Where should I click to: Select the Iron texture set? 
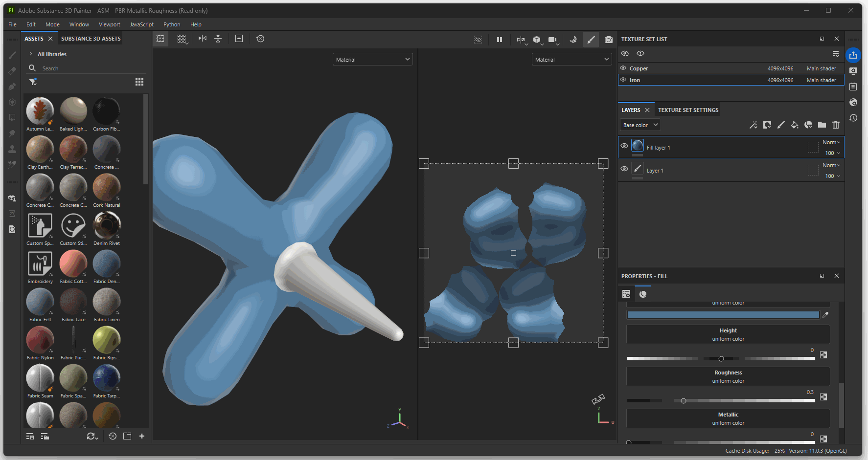pos(635,80)
